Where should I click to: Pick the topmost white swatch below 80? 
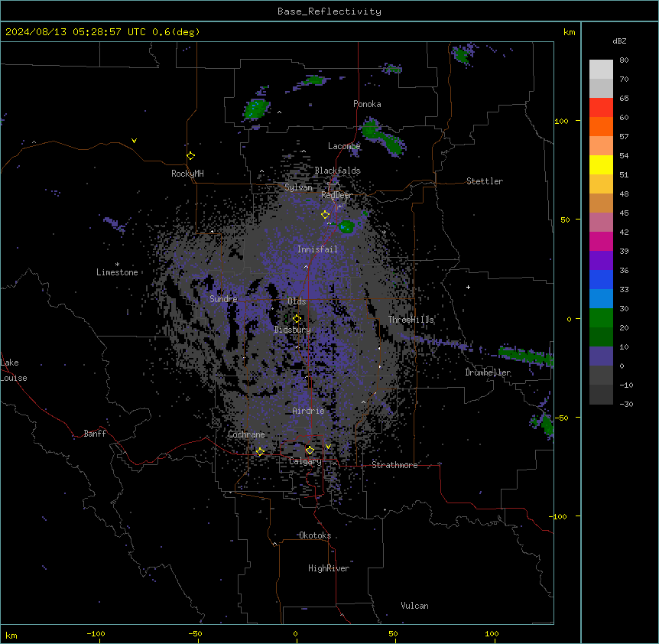click(601, 70)
